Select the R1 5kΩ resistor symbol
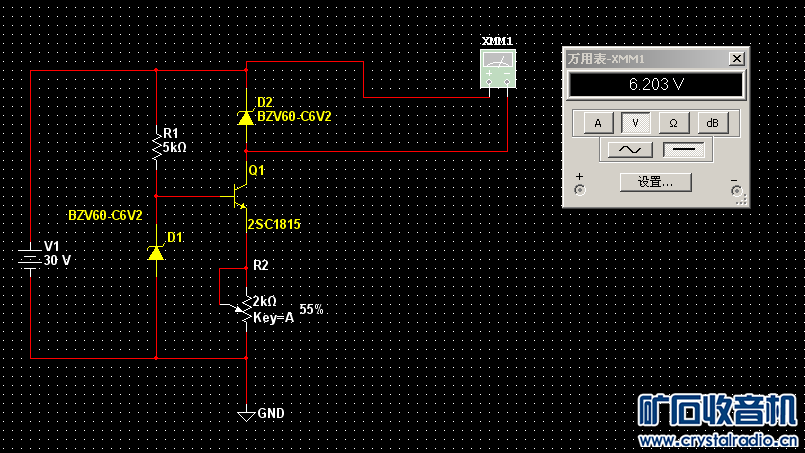The height and width of the screenshot is (453, 805). 156,147
